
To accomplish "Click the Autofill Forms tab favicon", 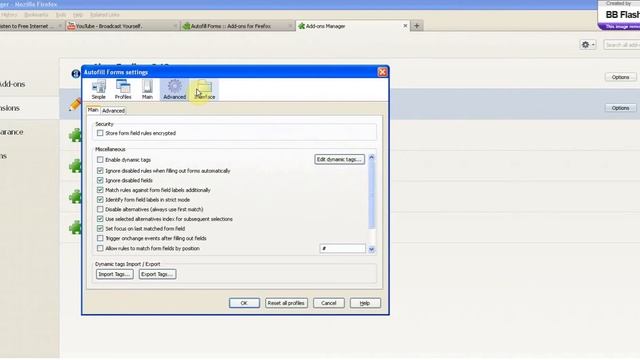I will [x=187, y=26].
